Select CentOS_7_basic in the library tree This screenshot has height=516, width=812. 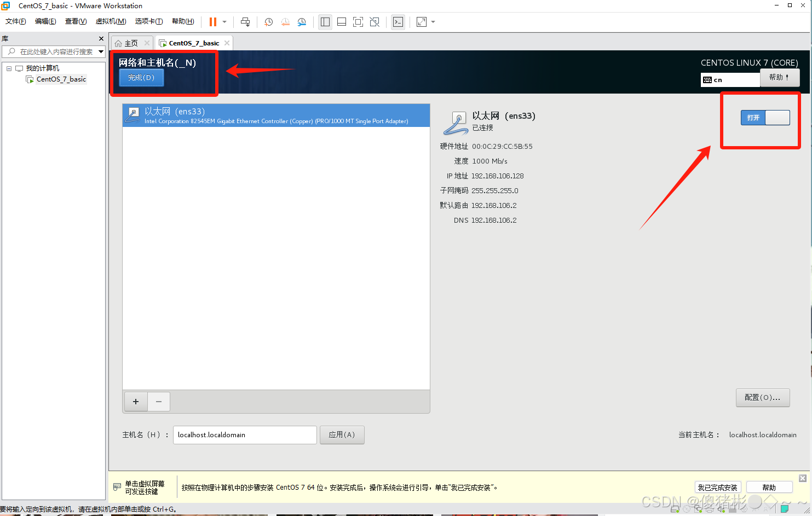(61, 79)
